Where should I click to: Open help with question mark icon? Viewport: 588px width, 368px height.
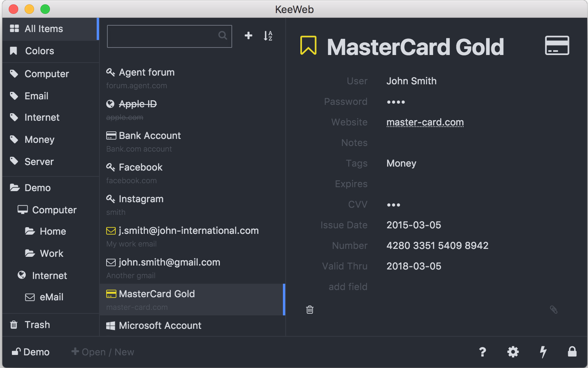tap(482, 352)
